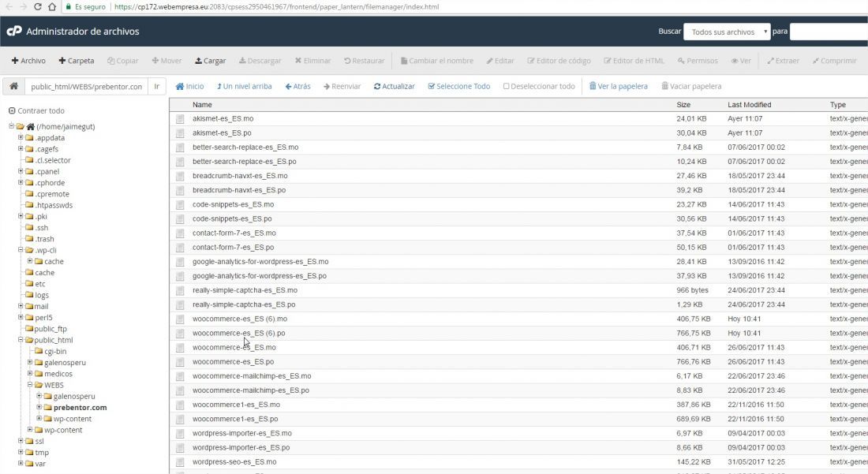Viewport: 868px width, 474px height.
Task: Click folder icon of .trash
Action: pos(29,239)
